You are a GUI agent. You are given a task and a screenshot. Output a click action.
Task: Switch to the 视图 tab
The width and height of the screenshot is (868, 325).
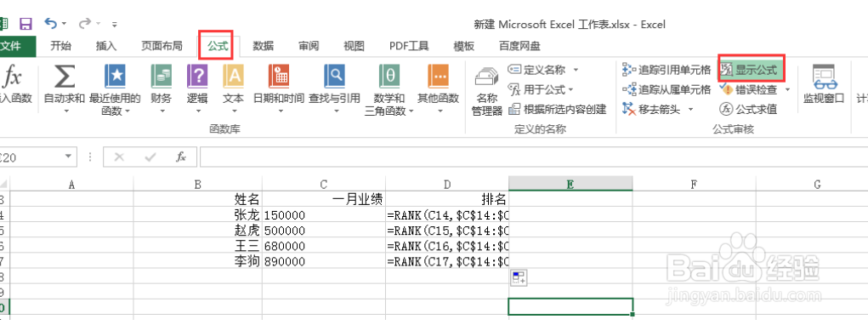click(x=354, y=47)
